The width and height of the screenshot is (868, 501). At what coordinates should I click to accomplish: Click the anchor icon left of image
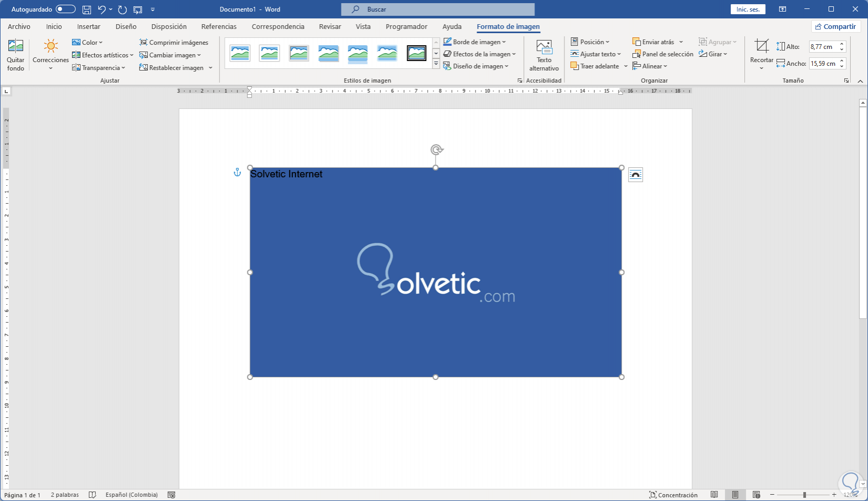coord(237,173)
